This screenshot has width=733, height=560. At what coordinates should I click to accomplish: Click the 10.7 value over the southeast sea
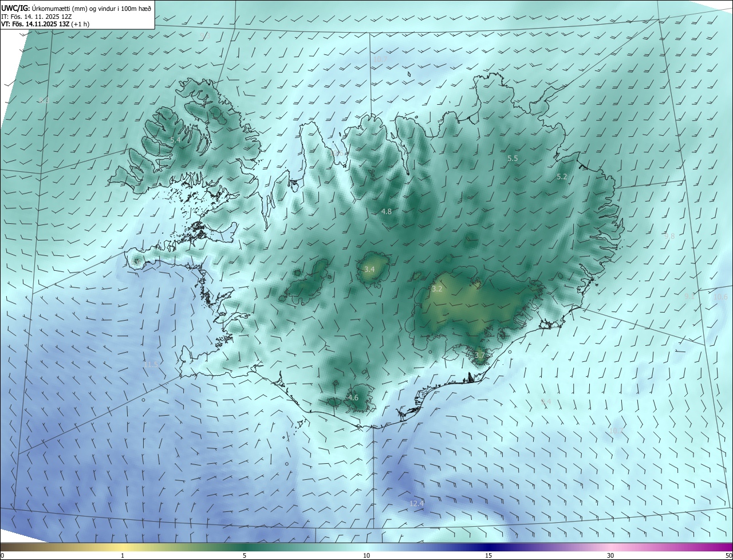[x=616, y=430]
